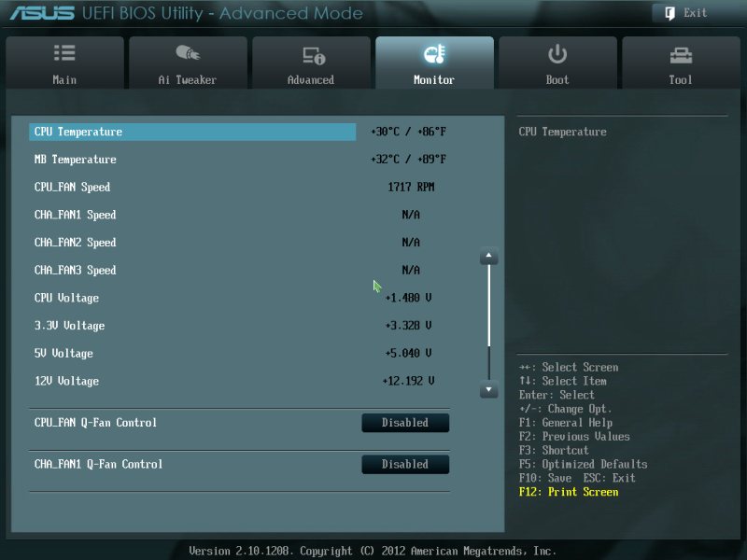Open CHA_FAN1 Q-Fan Control Disabled dropdown
This screenshot has width=747, height=560.
(x=405, y=464)
